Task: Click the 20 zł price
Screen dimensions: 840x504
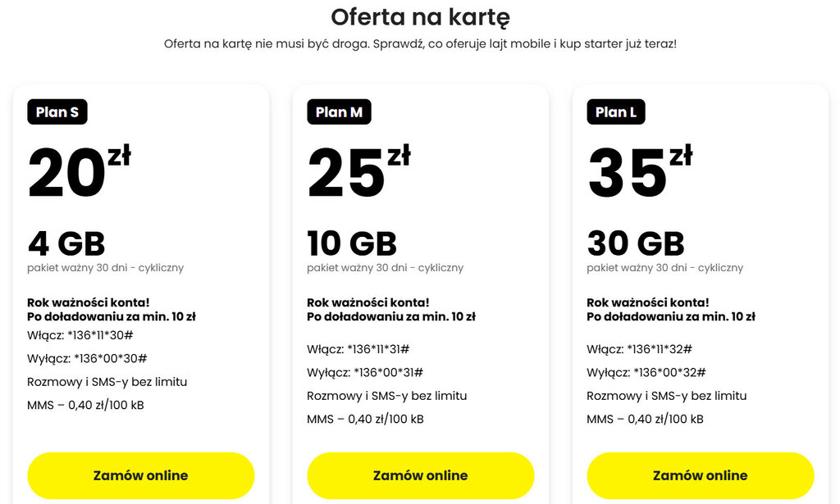Action: click(x=79, y=174)
